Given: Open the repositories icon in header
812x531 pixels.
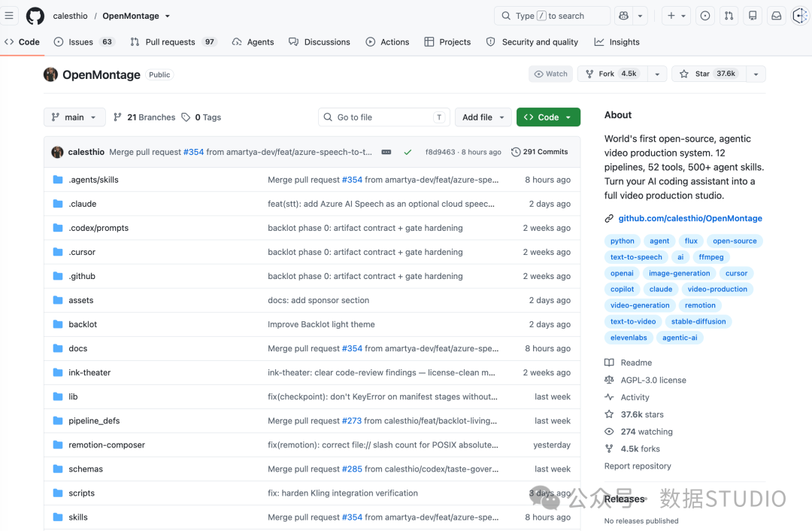Looking at the screenshot, I should click(x=753, y=16).
